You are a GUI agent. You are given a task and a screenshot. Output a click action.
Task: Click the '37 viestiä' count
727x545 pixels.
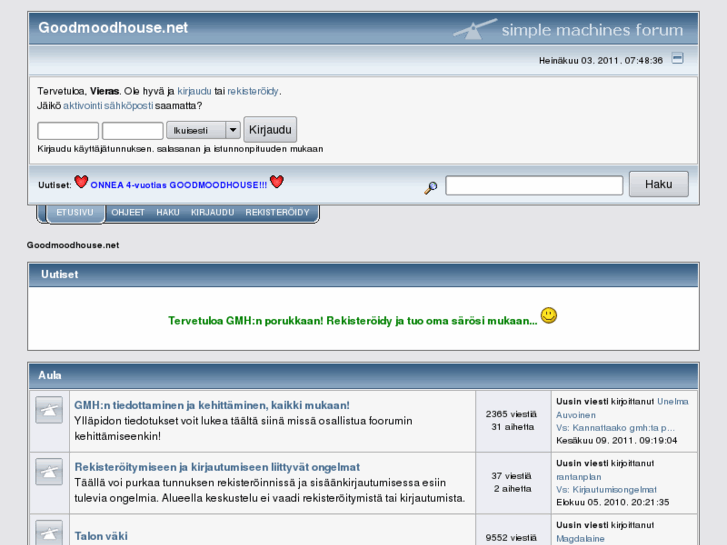(511, 476)
